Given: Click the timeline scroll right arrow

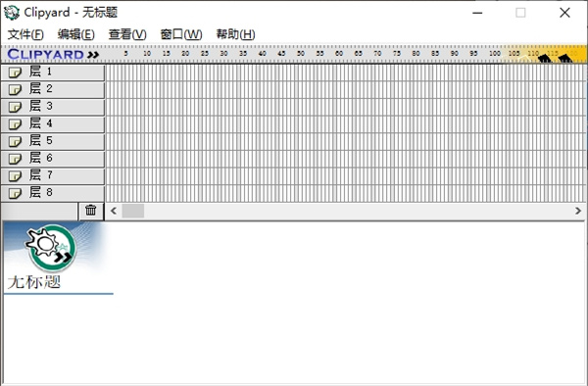Looking at the screenshot, I should click(x=578, y=211).
